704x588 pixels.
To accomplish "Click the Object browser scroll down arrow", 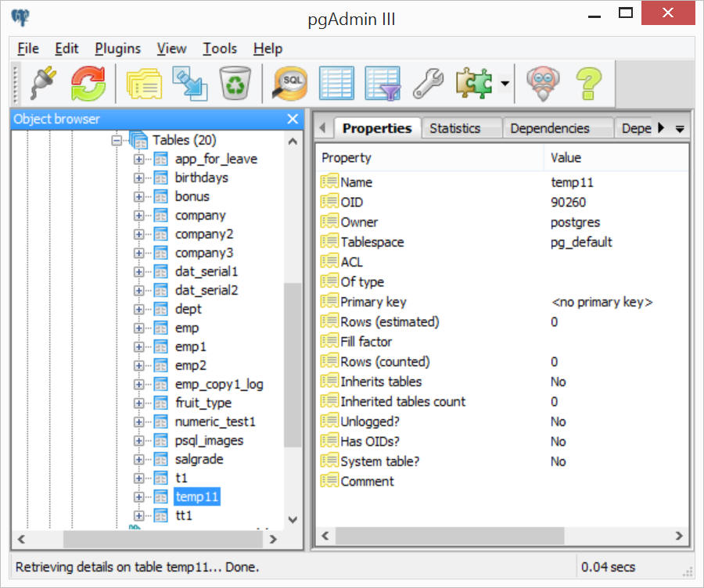I will point(293,520).
